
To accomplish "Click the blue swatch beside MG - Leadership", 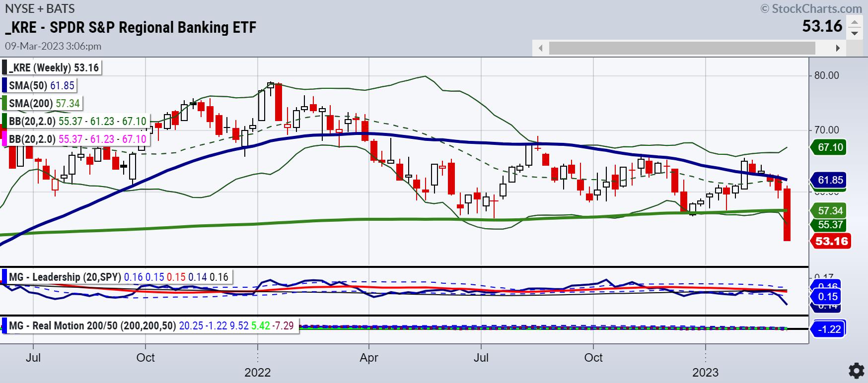I will pos(4,277).
